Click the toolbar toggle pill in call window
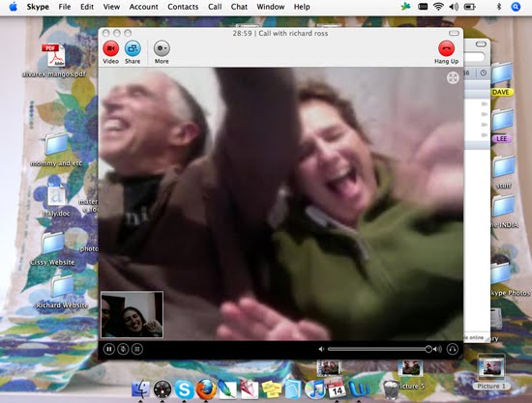The image size is (532, 403). (x=454, y=33)
